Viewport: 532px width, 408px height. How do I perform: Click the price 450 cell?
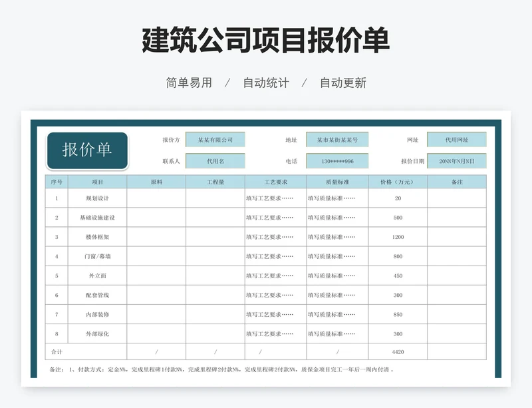[398, 276]
